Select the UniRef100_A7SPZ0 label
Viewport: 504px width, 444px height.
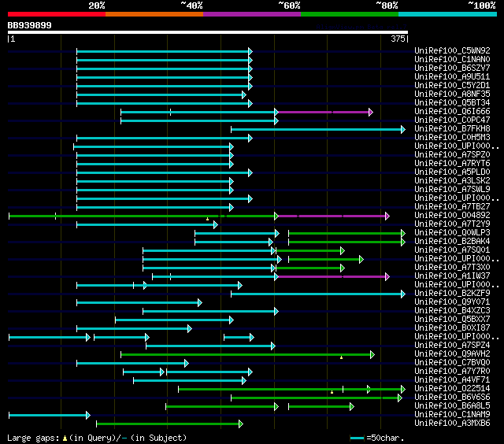[x=452, y=155]
